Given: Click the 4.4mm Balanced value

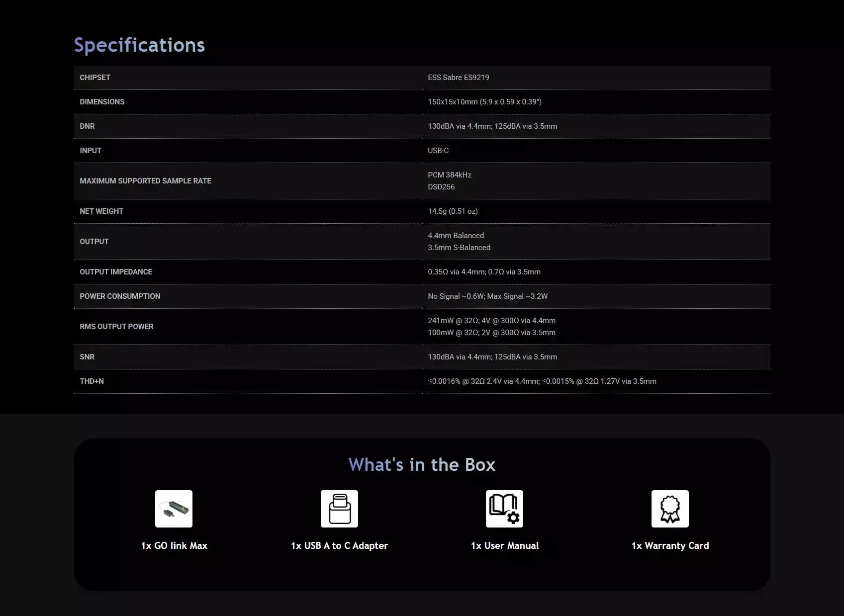Looking at the screenshot, I should (x=456, y=236).
